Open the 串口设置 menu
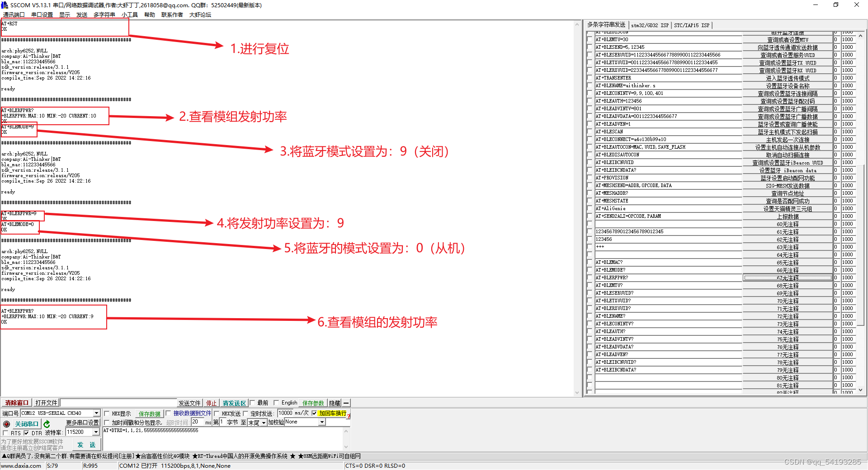868x470 pixels. coord(42,14)
